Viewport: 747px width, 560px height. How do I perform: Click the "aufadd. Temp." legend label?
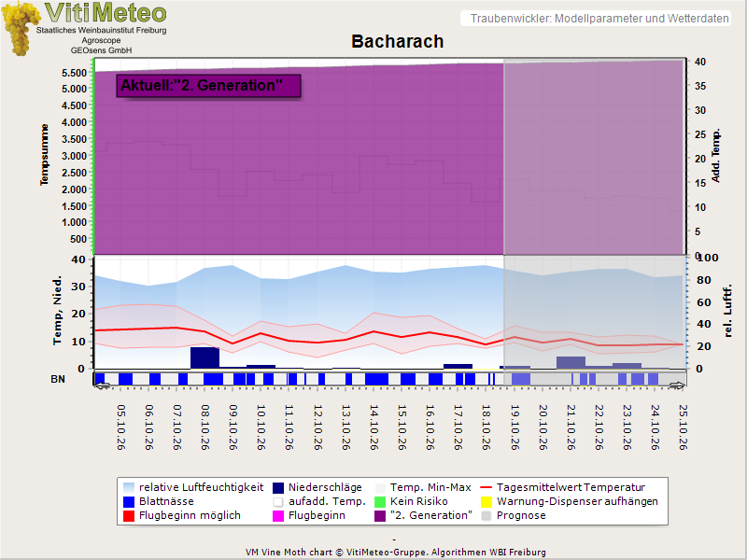click(328, 501)
